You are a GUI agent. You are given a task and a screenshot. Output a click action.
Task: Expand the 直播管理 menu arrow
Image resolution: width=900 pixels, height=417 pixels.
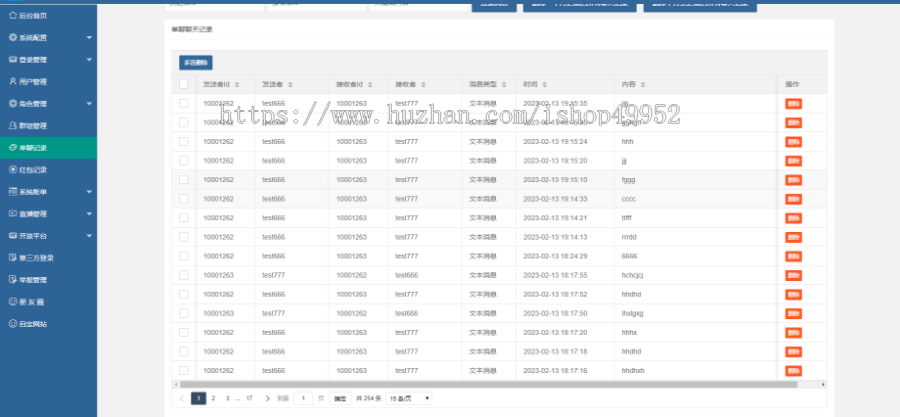coord(89,214)
